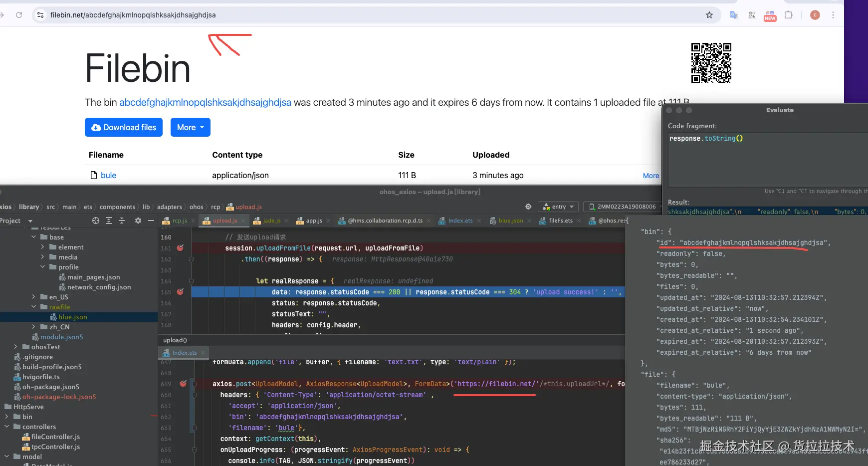Click the More link in bule file row
868x466 pixels.
pos(651,176)
